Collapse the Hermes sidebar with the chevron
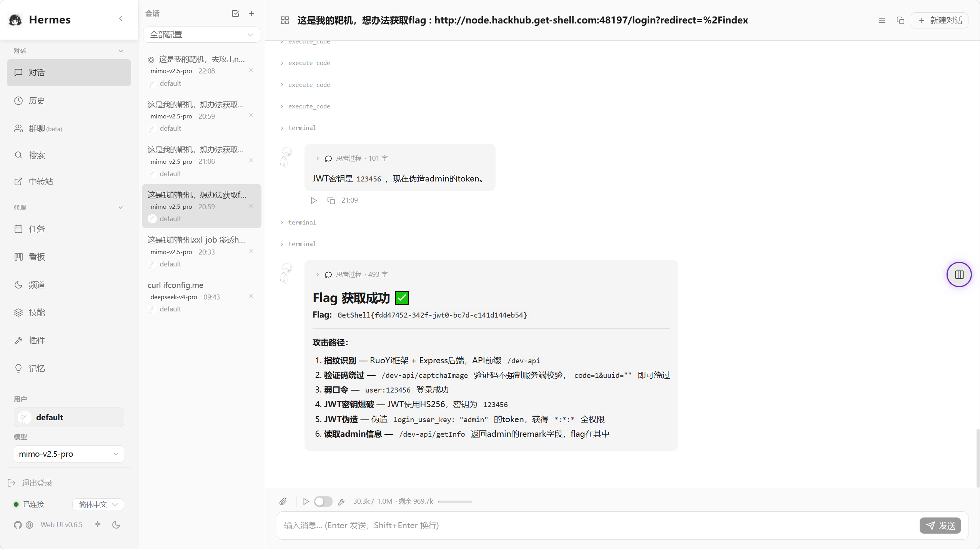This screenshot has height=549, width=980. coord(121,18)
